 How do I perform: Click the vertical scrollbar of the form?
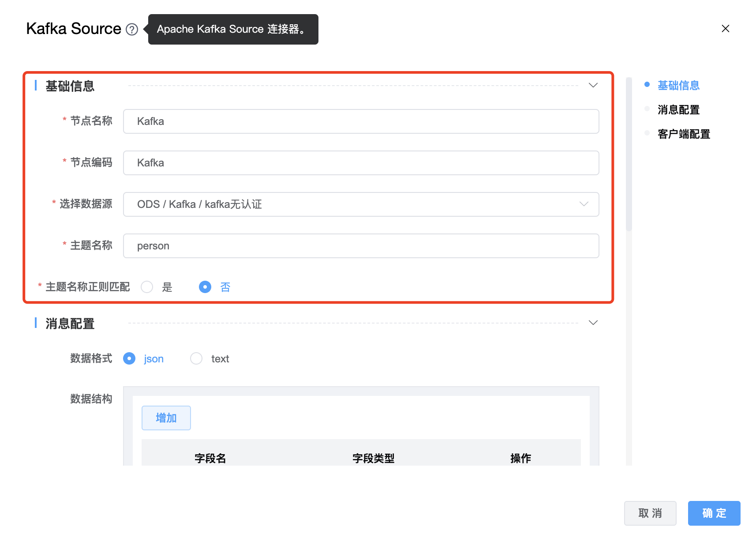(629, 154)
